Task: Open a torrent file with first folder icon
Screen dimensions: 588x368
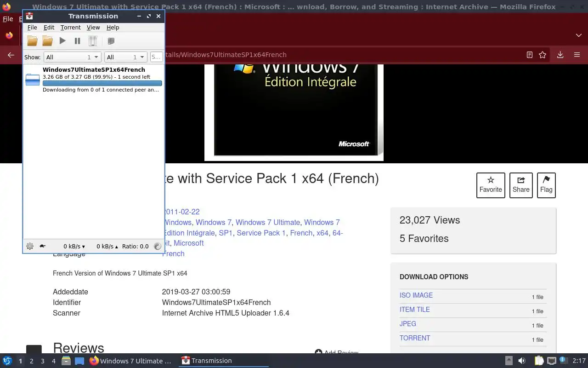Action: [32, 41]
